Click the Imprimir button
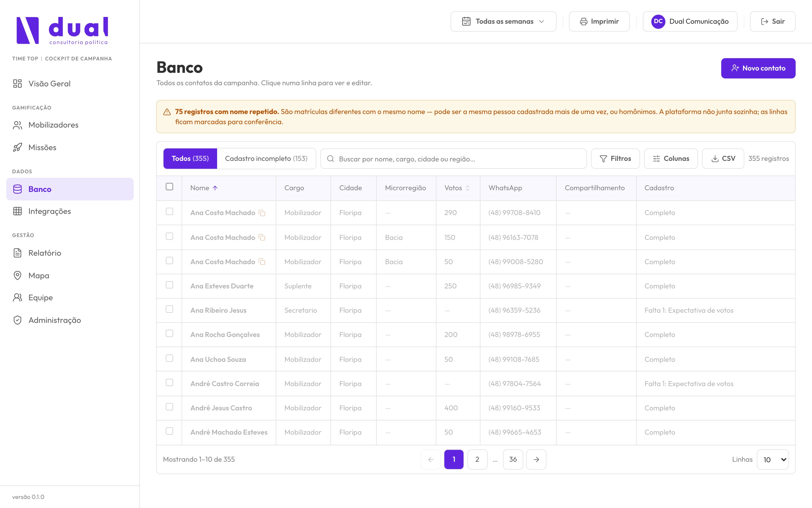 pyautogui.click(x=599, y=21)
